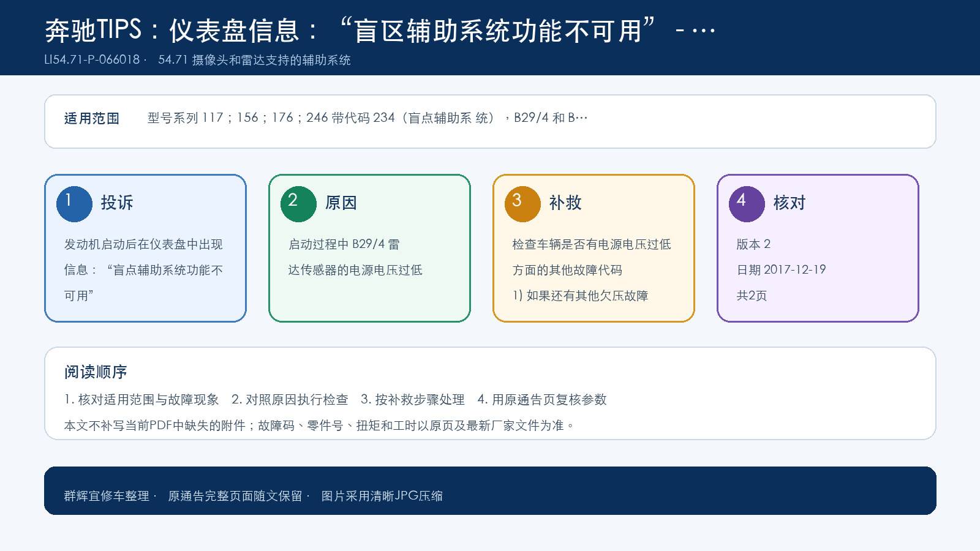Click the line 信息：“盲点辅助系统功能不
The width and height of the screenshot is (980, 551).
[143, 270]
